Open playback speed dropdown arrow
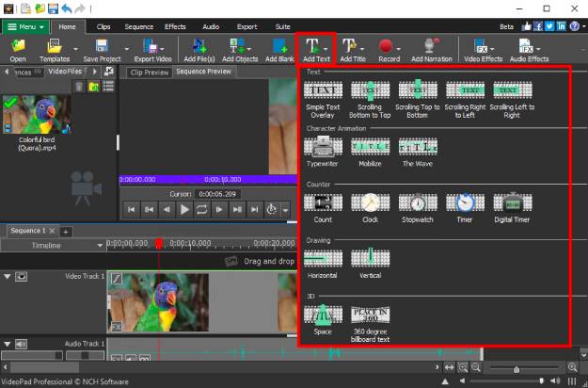588x388 pixels. [285, 210]
